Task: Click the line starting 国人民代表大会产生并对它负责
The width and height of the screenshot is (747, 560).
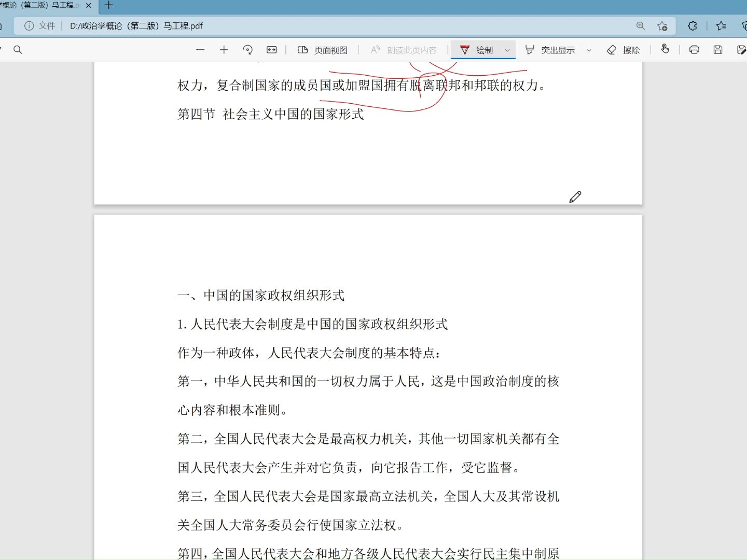Action: tap(349, 468)
